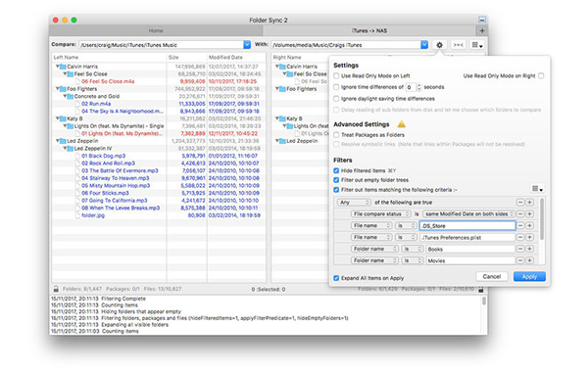Open 'same Modified Date on both sides' popup

(x=468, y=214)
